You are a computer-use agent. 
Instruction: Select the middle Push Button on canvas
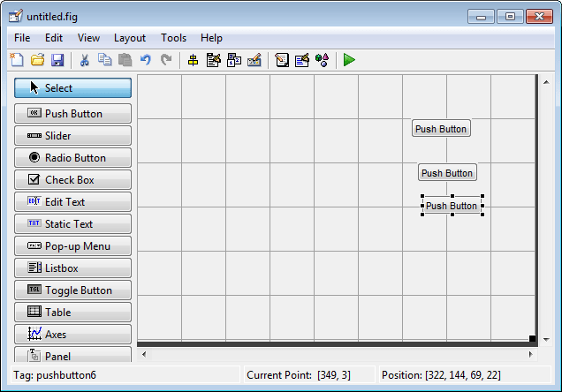447,172
